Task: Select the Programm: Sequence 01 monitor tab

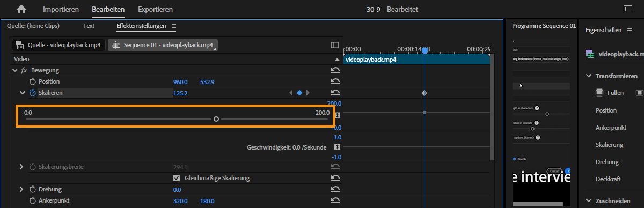Action: point(544,26)
